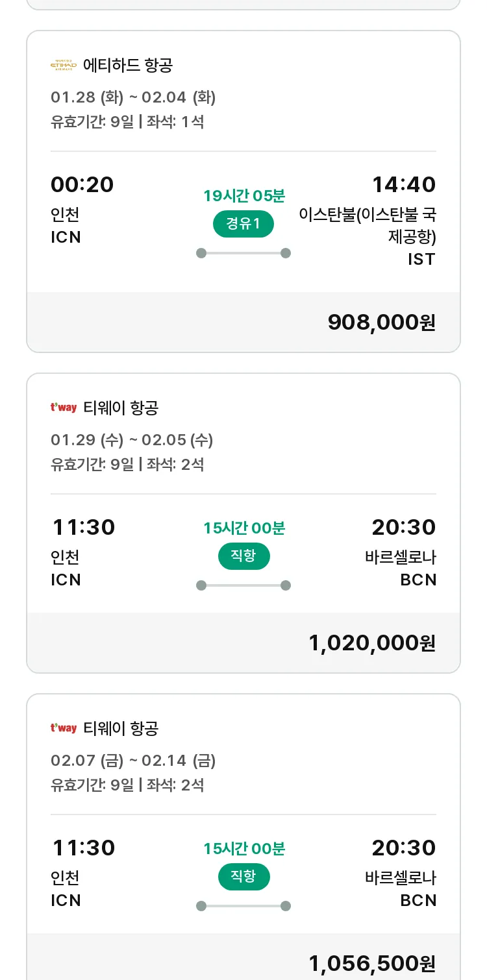Click the 00:20 Incheon departure time
This screenshot has height=980, width=487.
tap(82, 184)
